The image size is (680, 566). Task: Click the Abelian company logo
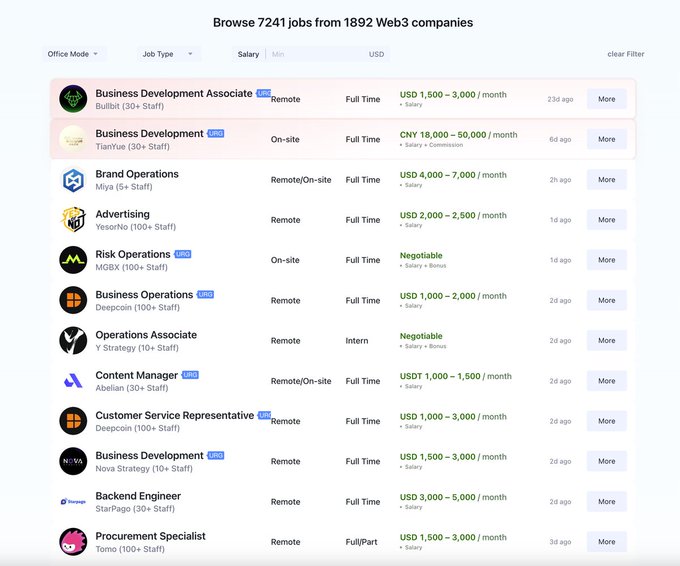tap(73, 381)
